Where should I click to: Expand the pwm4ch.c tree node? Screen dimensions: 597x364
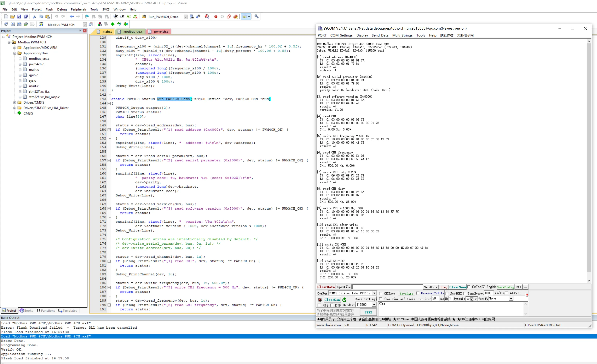pos(20,64)
